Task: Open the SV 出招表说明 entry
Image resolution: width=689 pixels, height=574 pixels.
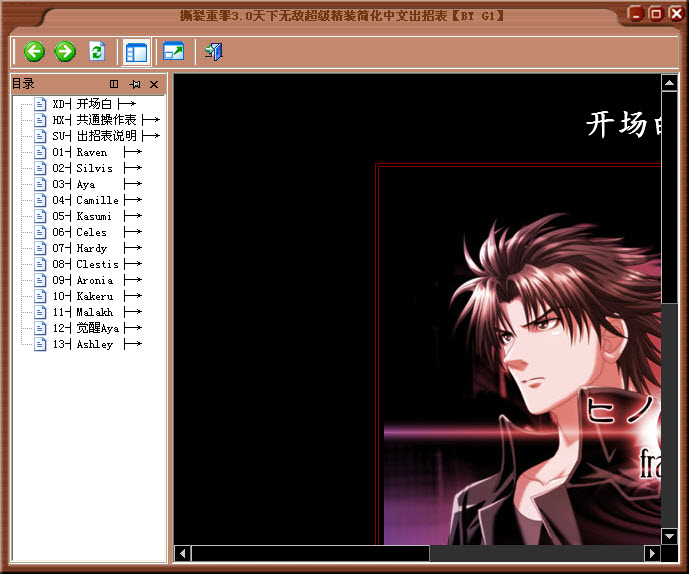Action: coord(105,136)
